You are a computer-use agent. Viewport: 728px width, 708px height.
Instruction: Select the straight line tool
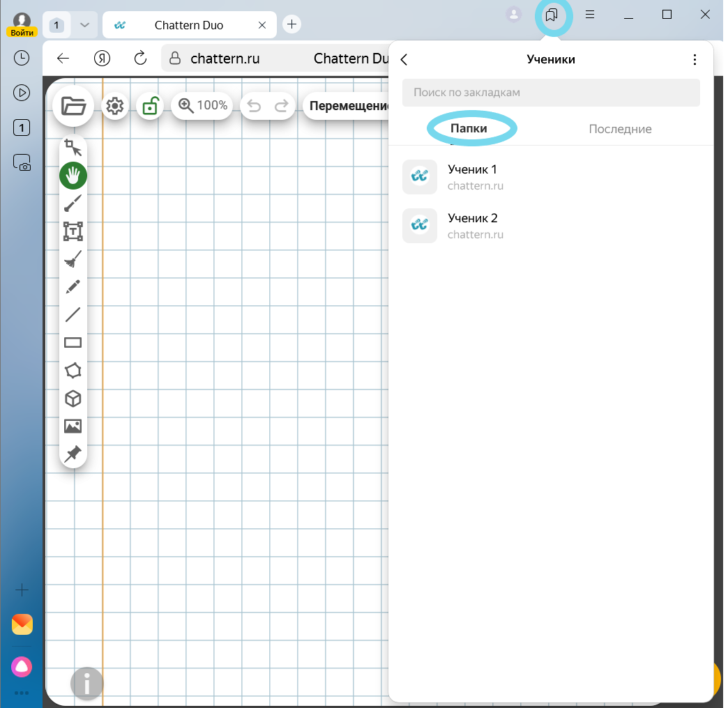[73, 314]
